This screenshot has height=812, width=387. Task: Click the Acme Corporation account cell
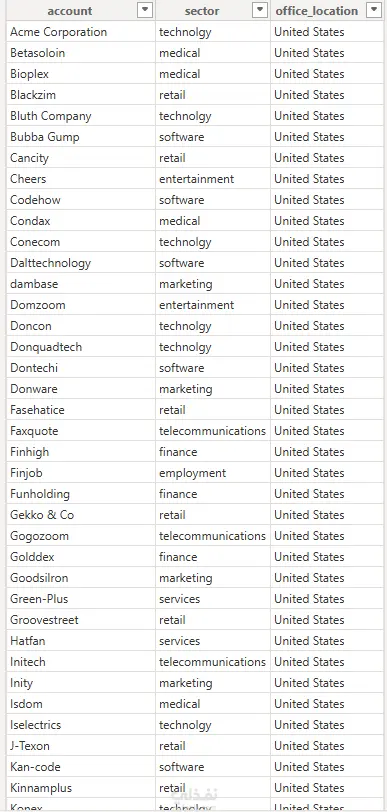point(81,32)
